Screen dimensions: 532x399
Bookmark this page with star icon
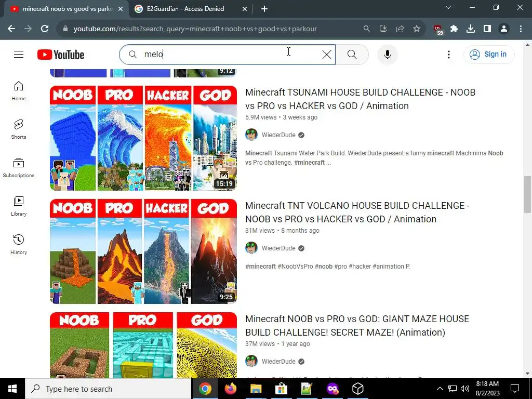(x=417, y=29)
